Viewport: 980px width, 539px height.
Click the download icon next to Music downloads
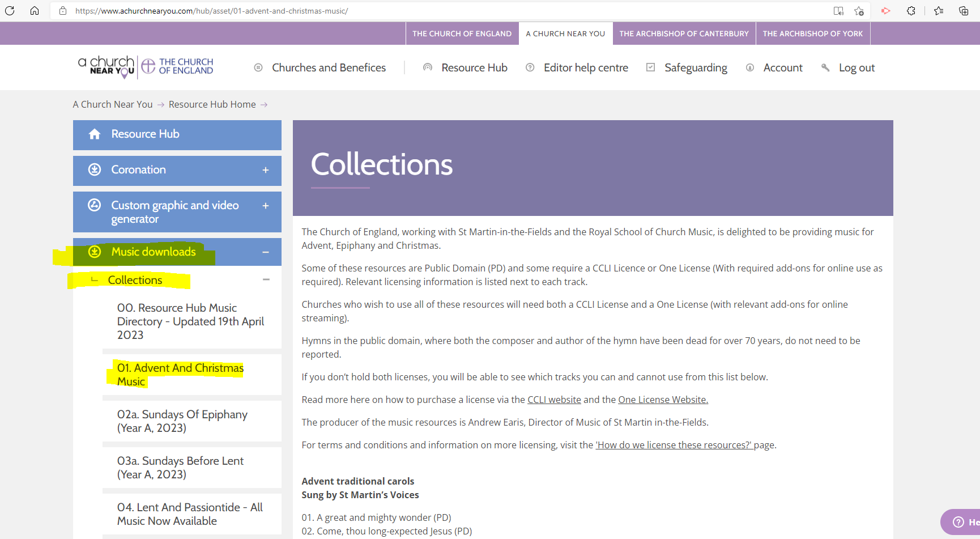point(95,252)
